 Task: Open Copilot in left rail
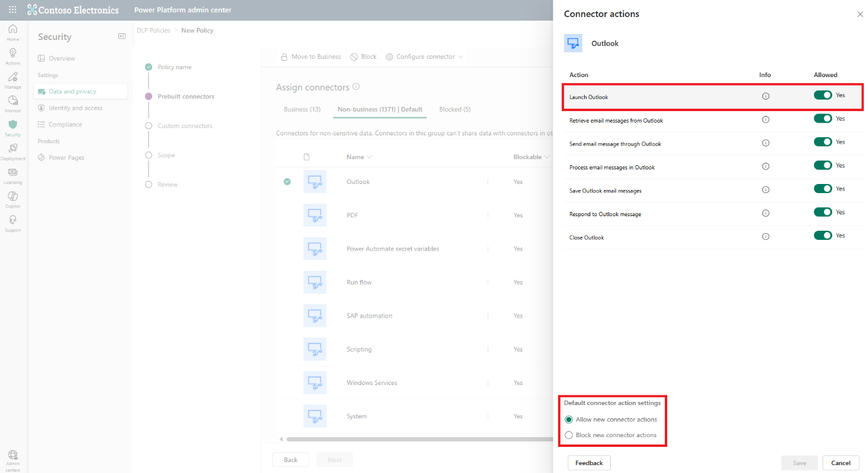(x=13, y=200)
